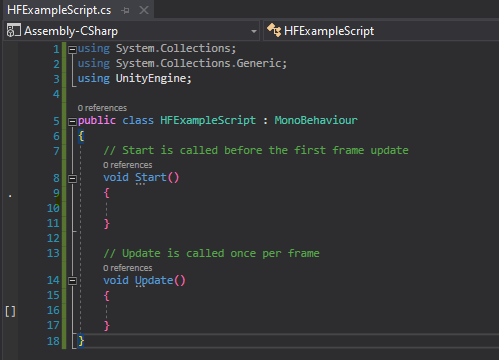Collapse the using directives block at line 1
499x360 pixels.
pos(72,50)
